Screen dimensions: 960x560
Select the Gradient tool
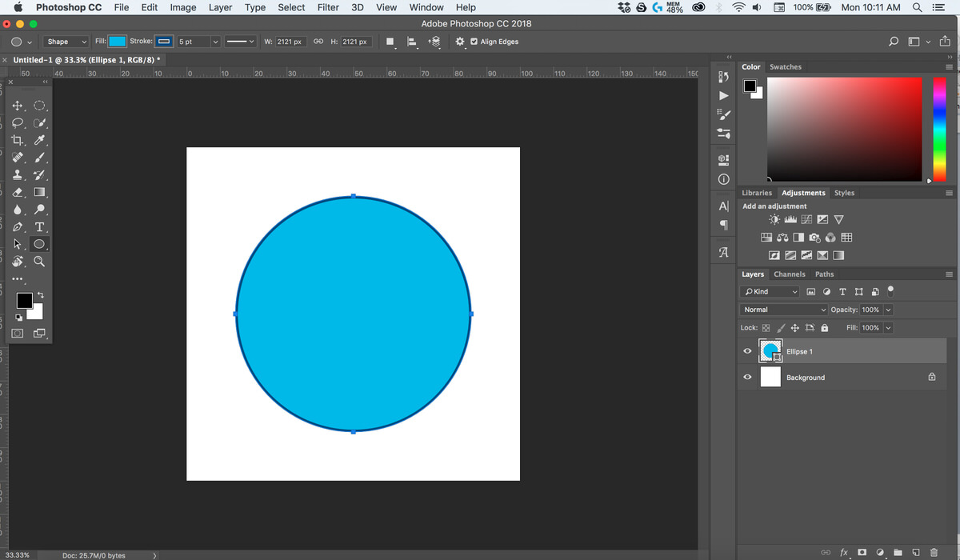(39, 193)
